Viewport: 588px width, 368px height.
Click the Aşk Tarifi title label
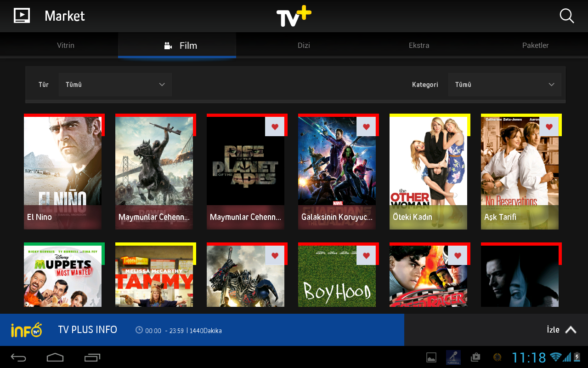[500, 217]
